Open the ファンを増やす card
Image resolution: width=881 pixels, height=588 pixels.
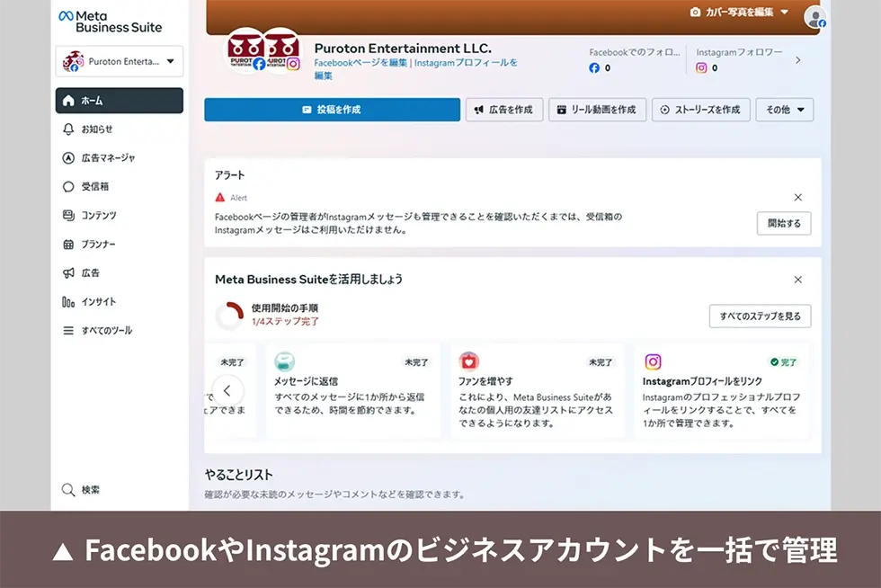point(538,391)
